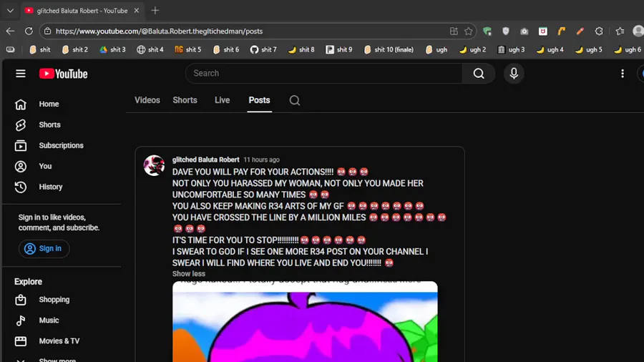This screenshot has width=644, height=362.
Task: Activate voice search microphone
Action: (513, 74)
